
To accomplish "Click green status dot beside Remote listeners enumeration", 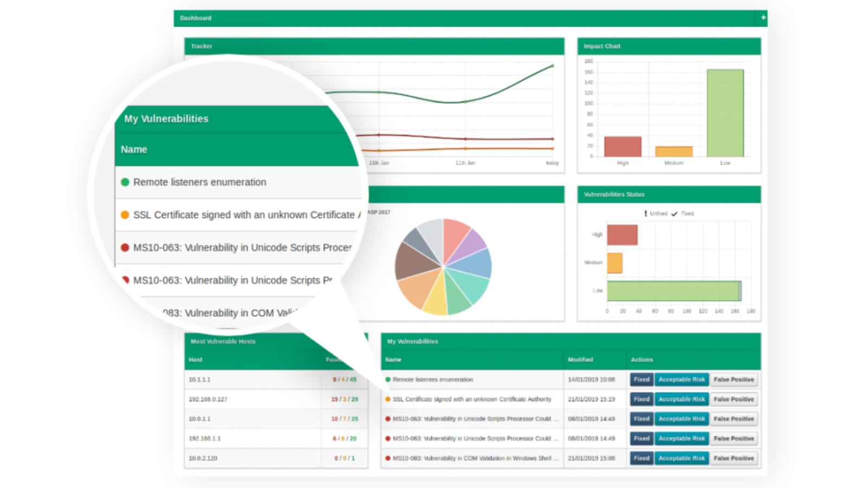I will (388, 380).
